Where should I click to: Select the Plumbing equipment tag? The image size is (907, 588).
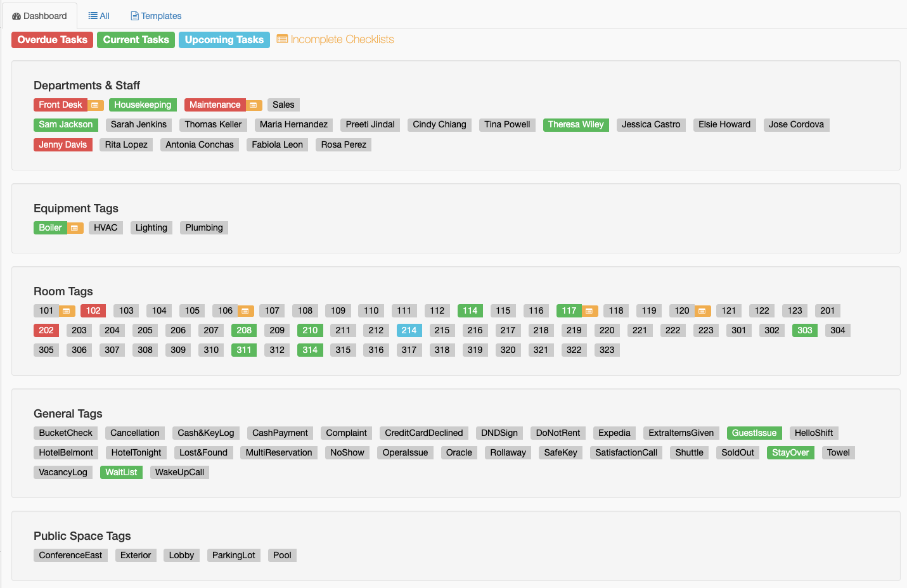[x=204, y=228]
